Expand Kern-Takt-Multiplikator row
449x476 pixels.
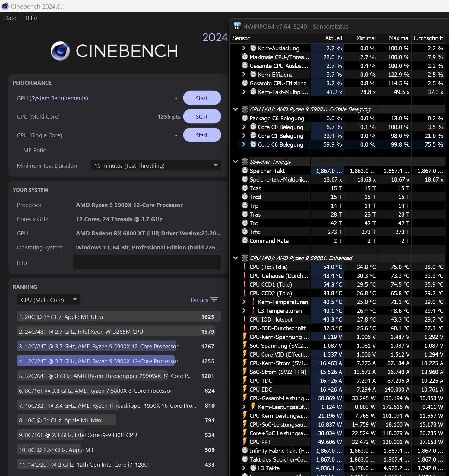click(244, 92)
